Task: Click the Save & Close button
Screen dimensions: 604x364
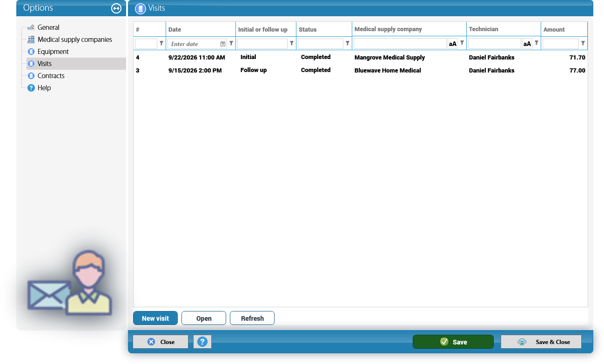Action: pos(541,342)
